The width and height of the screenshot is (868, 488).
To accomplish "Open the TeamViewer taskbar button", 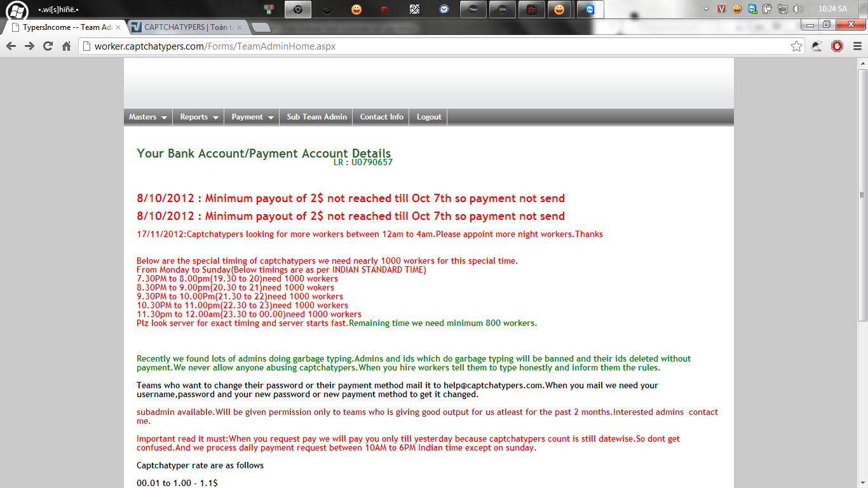I will coord(590,10).
